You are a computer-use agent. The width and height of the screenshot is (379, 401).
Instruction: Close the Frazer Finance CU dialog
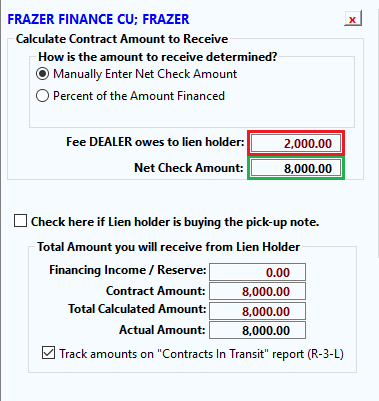coord(353,19)
